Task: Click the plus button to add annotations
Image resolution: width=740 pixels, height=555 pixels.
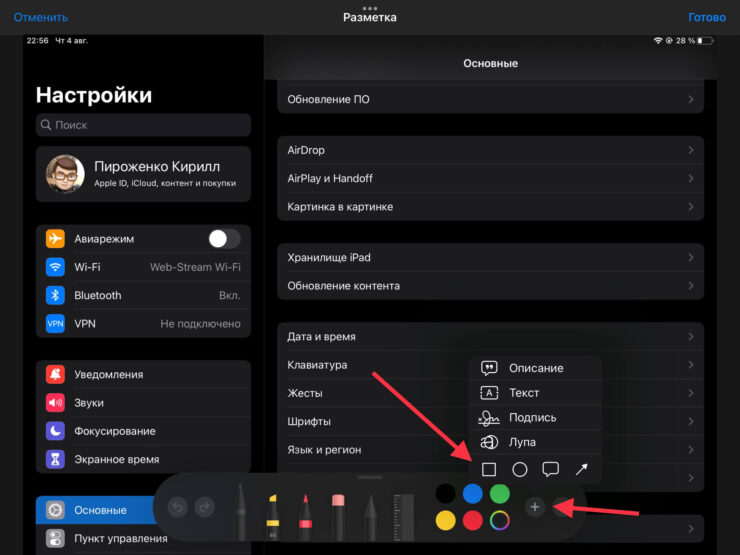Action: point(535,508)
